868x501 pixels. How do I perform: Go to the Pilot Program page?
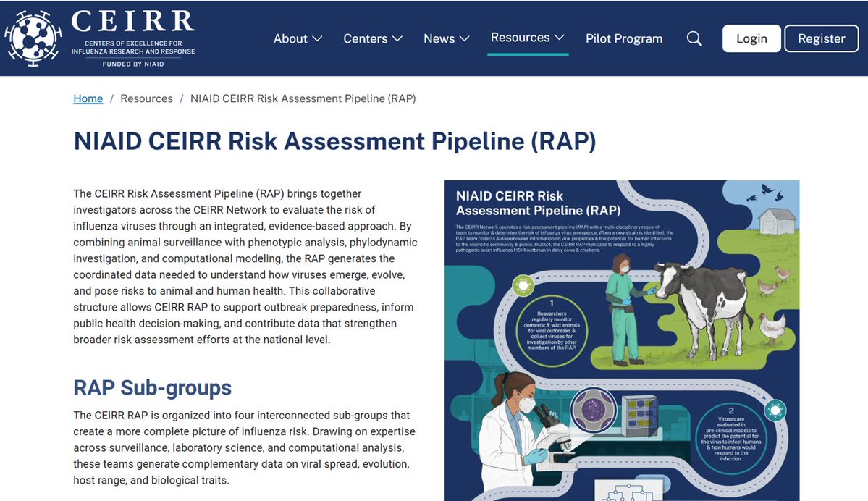click(x=624, y=39)
